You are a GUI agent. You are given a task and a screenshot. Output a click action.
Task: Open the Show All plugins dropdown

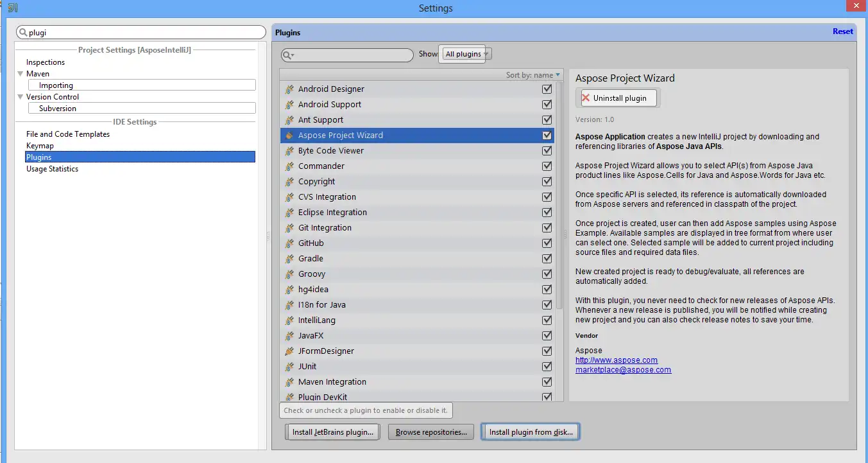[x=466, y=54]
